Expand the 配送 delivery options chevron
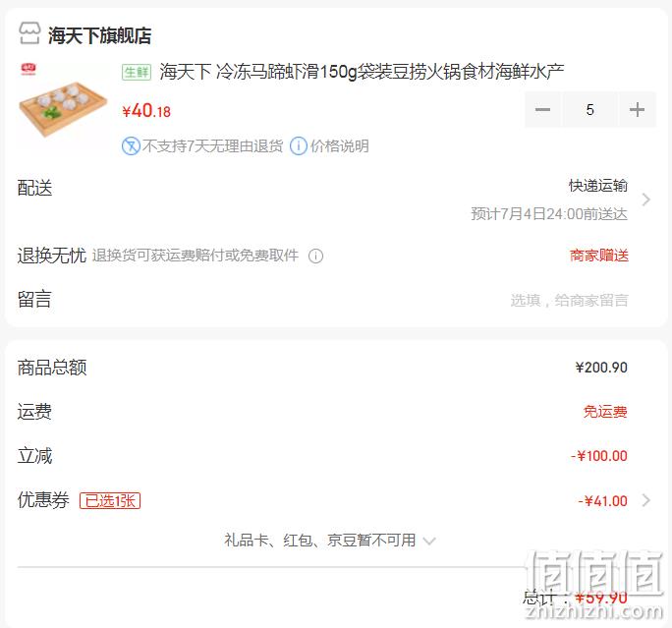672x628 pixels. coord(645,200)
